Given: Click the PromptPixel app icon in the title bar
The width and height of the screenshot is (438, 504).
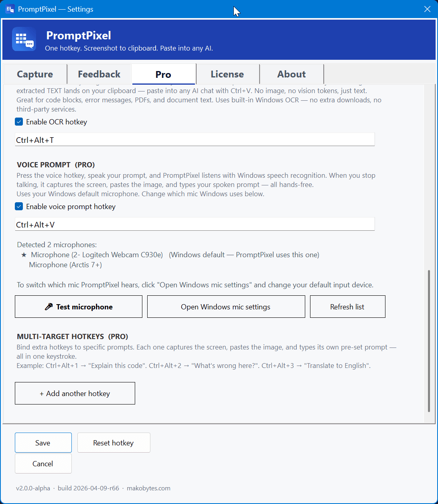Looking at the screenshot, I should click(10, 9).
